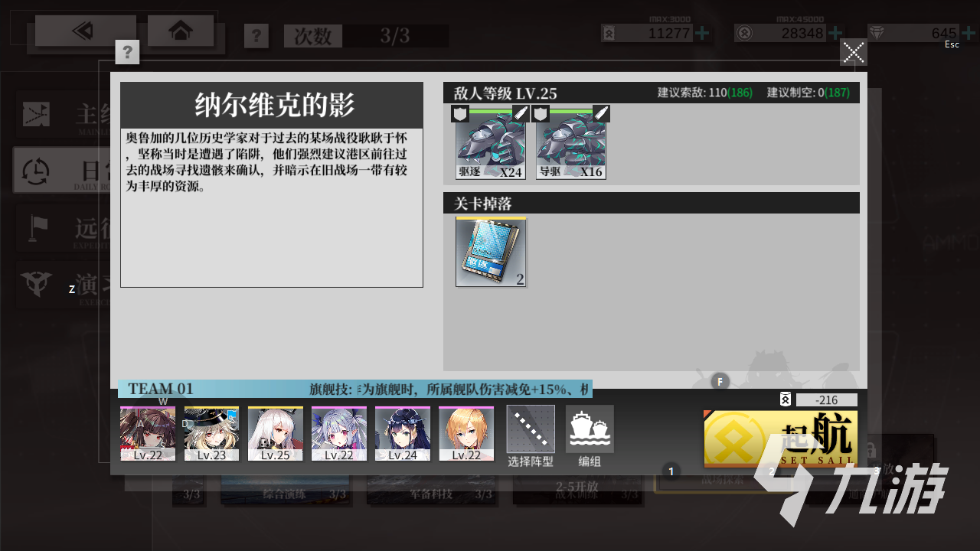Select the 导驱 missile destroyer enemy icon

[571, 143]
